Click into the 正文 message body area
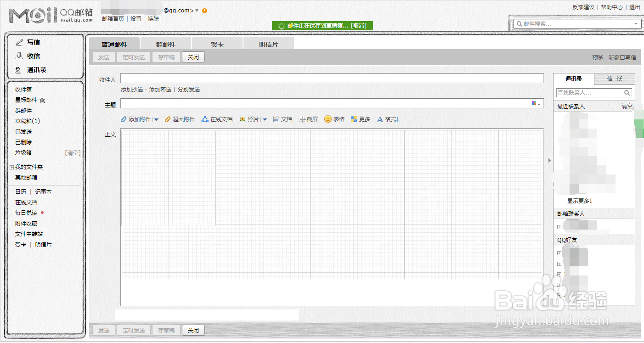 tap(332, 217)
